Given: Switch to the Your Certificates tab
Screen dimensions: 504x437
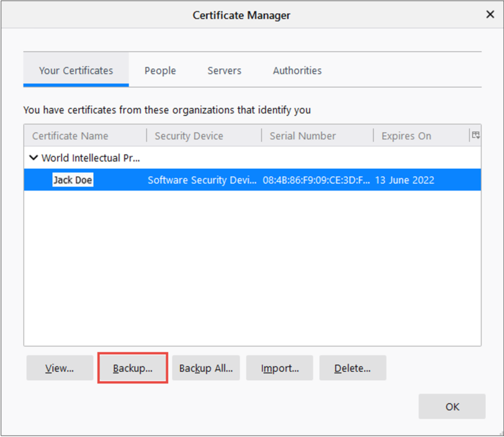Looking at the screenshot, I should click(76, 71).
